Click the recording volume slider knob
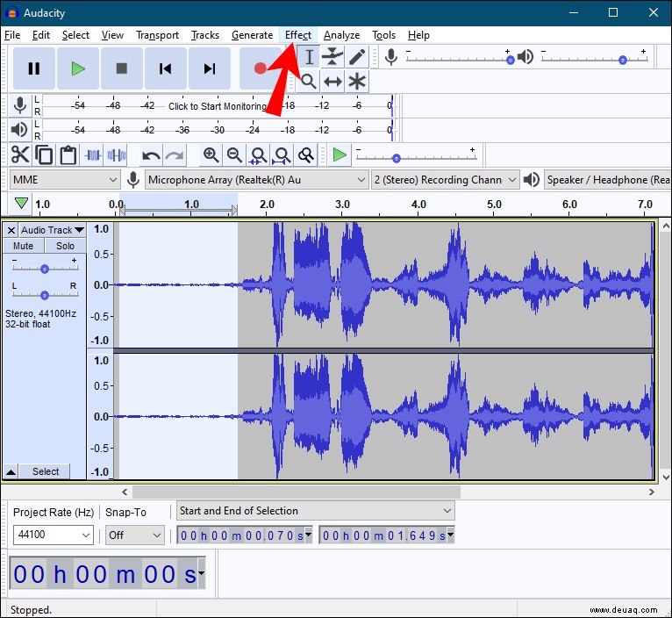 tap(511, 61)
